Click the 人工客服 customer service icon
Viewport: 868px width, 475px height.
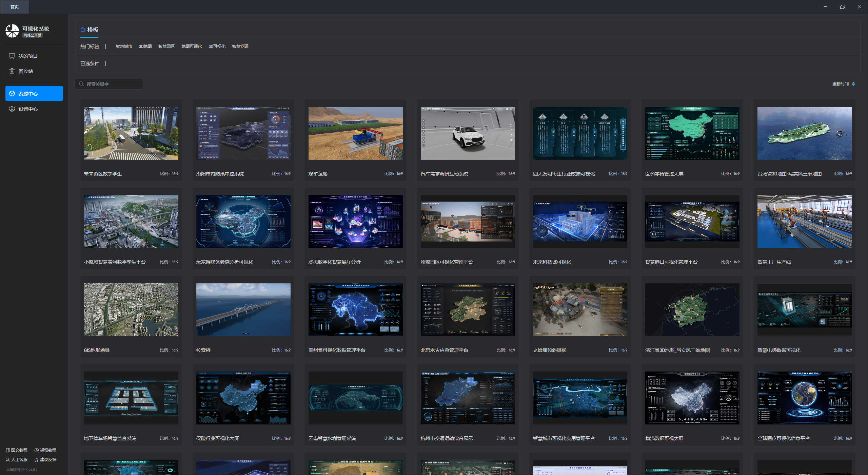7,459
